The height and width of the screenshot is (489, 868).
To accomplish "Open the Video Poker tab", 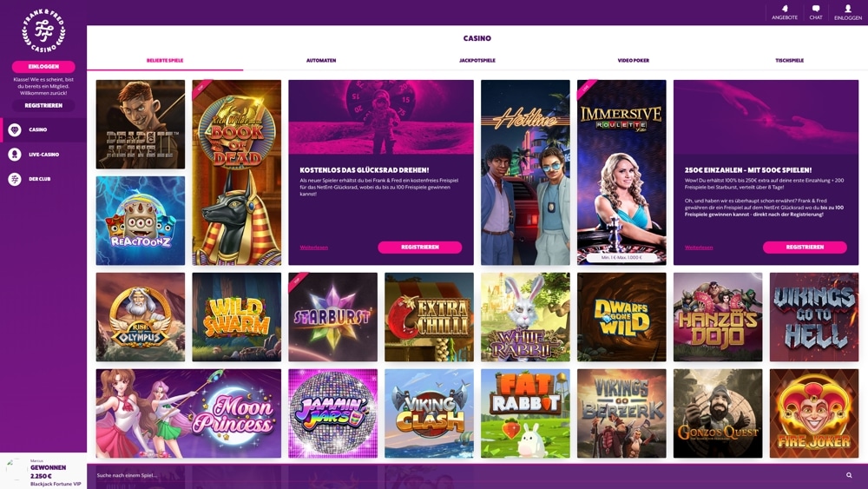I will (634, 60).
